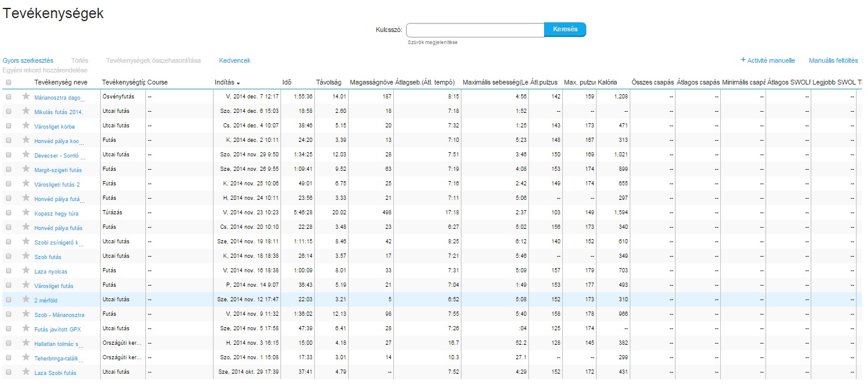Viewport: 868px width, 384px height.
Task: Favorite the Devecser - Somló activity star
Action: [26, 155]
